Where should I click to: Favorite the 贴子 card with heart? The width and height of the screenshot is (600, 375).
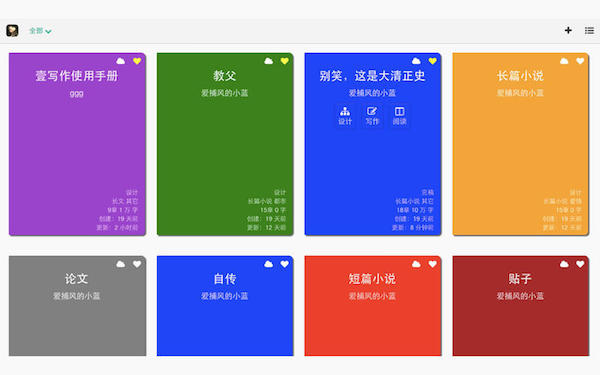pos(580,264)
